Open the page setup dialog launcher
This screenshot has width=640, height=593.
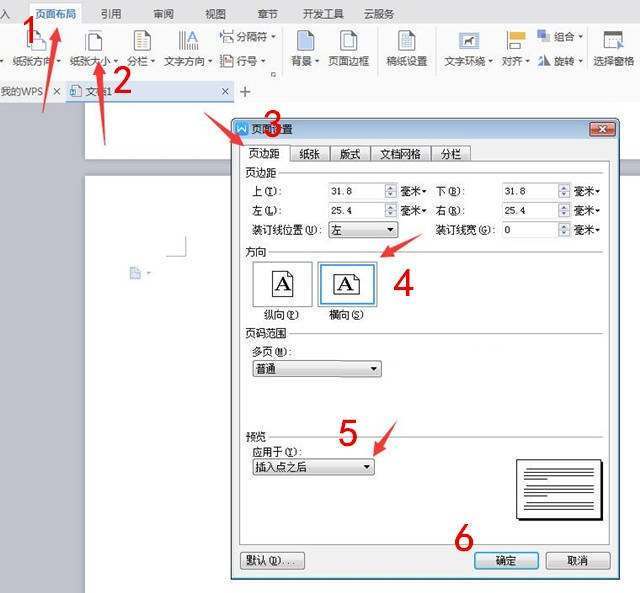[x=273, y=74]
